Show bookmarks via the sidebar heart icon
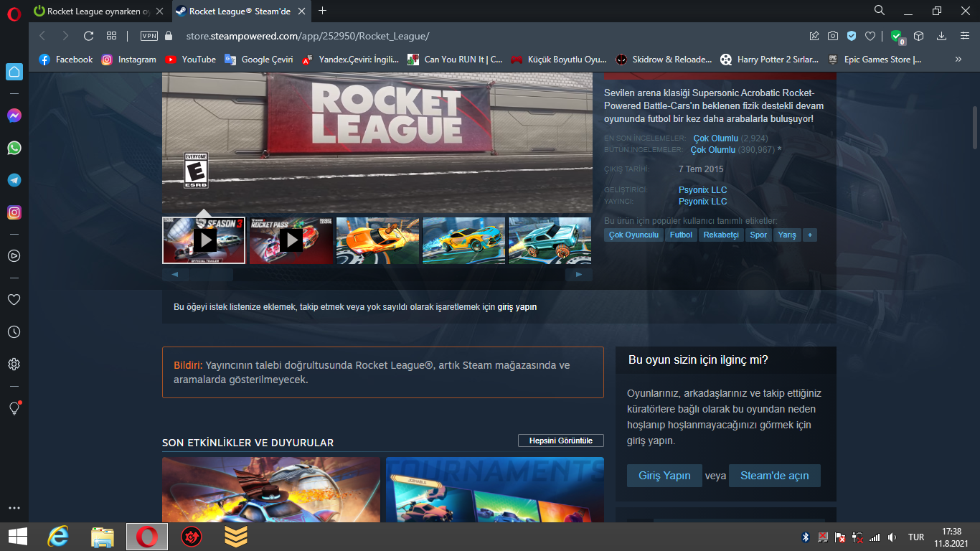The height and width of the screenshot is (551, 980). 14,299
